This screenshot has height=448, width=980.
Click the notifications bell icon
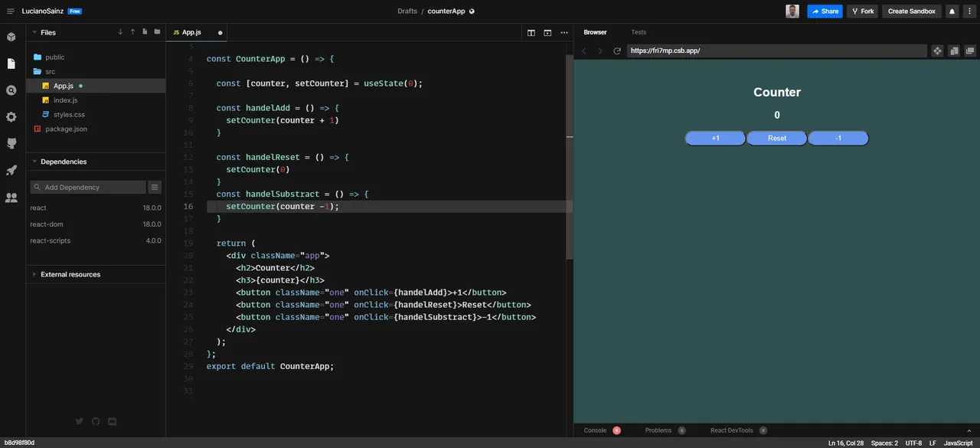pyautogui.click(x=952, y=11)
